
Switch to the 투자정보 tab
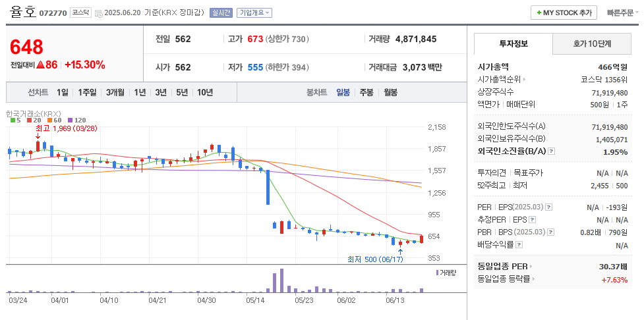coord(513,43)
